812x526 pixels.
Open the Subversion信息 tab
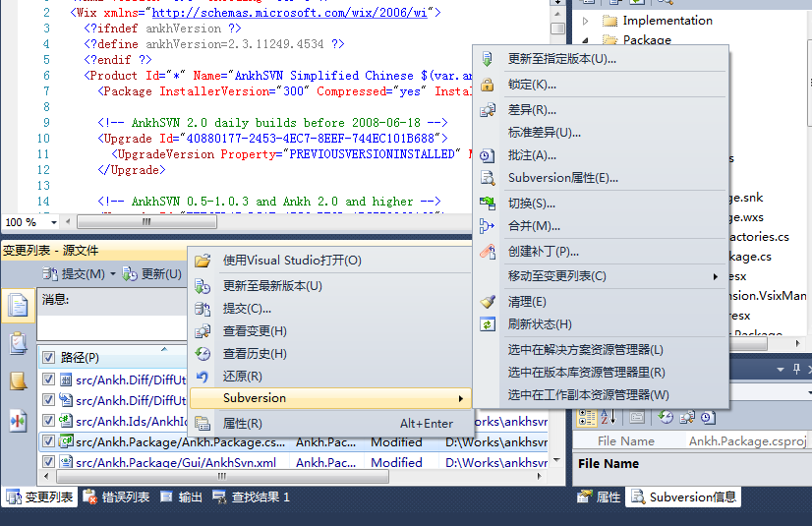click(683, 497)
